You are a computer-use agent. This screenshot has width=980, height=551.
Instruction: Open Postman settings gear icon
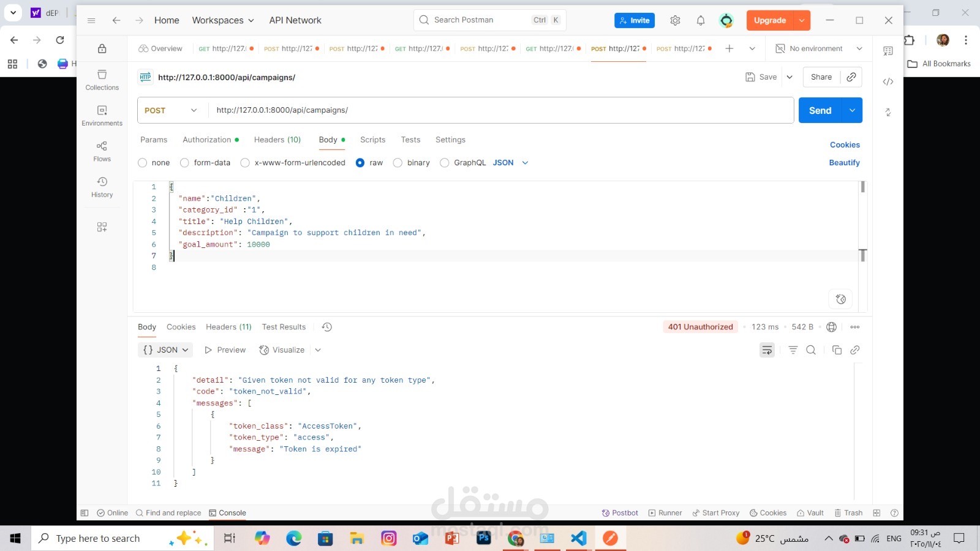(x=675, y=20)
